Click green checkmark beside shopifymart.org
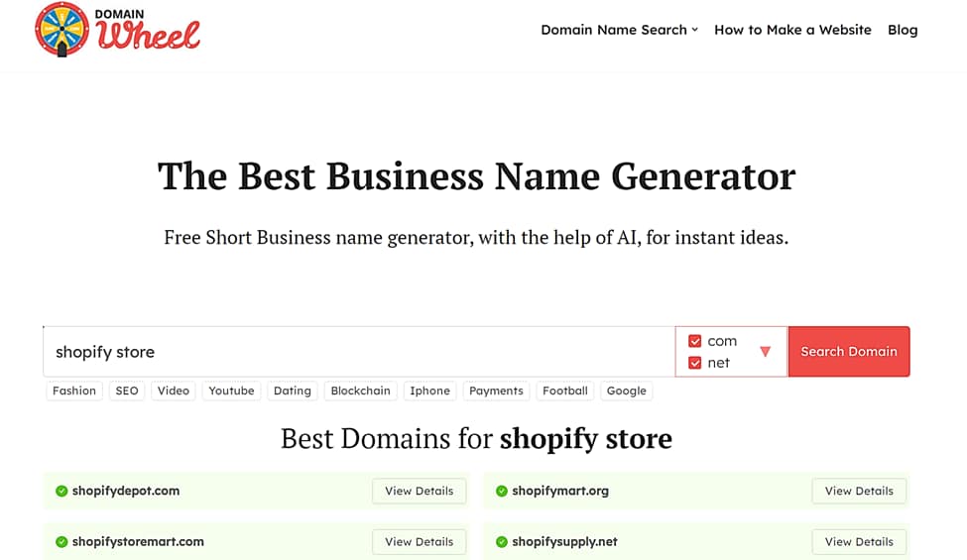Viewport: 967px width, 560px height. point(502,491)
